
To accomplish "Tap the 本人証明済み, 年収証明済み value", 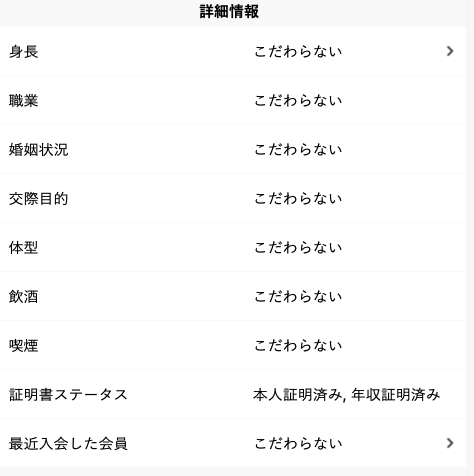I will pyautogui.click(x=347, y=395).
